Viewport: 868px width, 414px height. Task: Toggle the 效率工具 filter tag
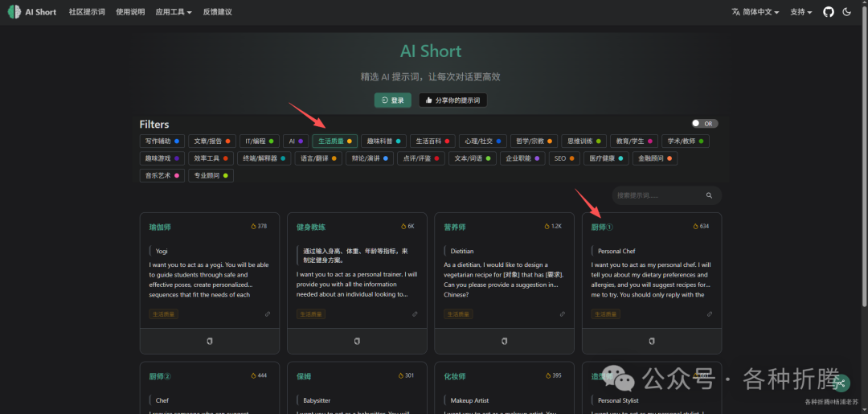click(211, 158)
